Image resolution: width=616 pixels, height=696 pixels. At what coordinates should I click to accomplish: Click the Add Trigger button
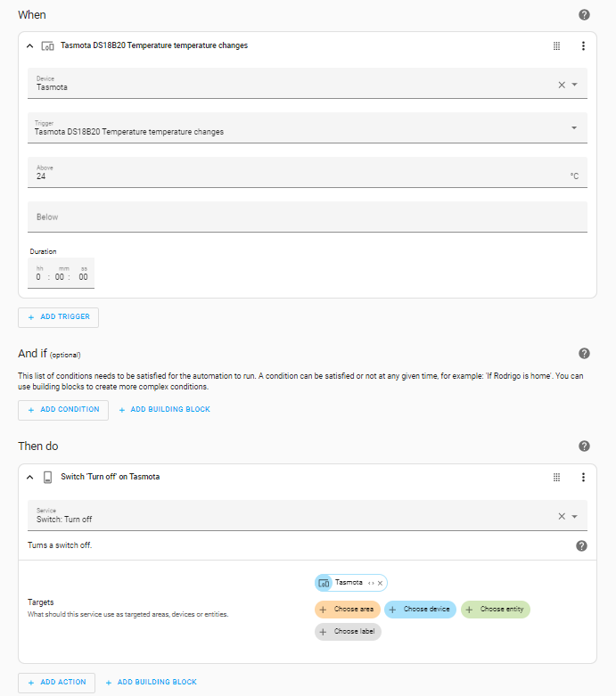pyautogui.click(x=59, y=317)
